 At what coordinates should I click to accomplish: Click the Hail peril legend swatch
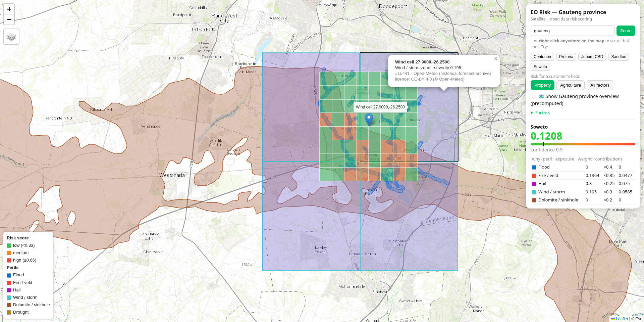click(9, 290)
